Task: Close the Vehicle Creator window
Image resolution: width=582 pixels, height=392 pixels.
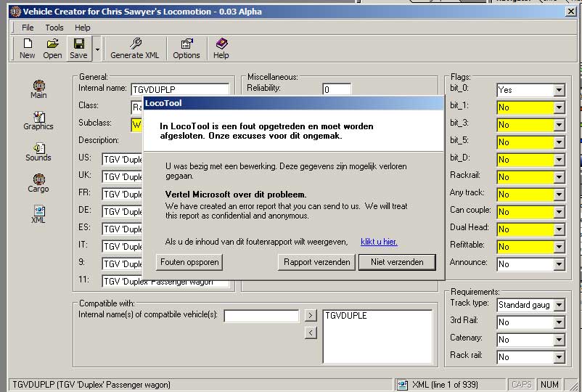Action: tap(571, 12)
